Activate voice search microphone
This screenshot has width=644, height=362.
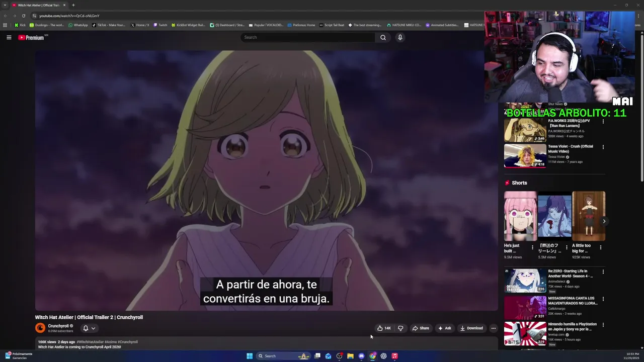coord(400,37)
